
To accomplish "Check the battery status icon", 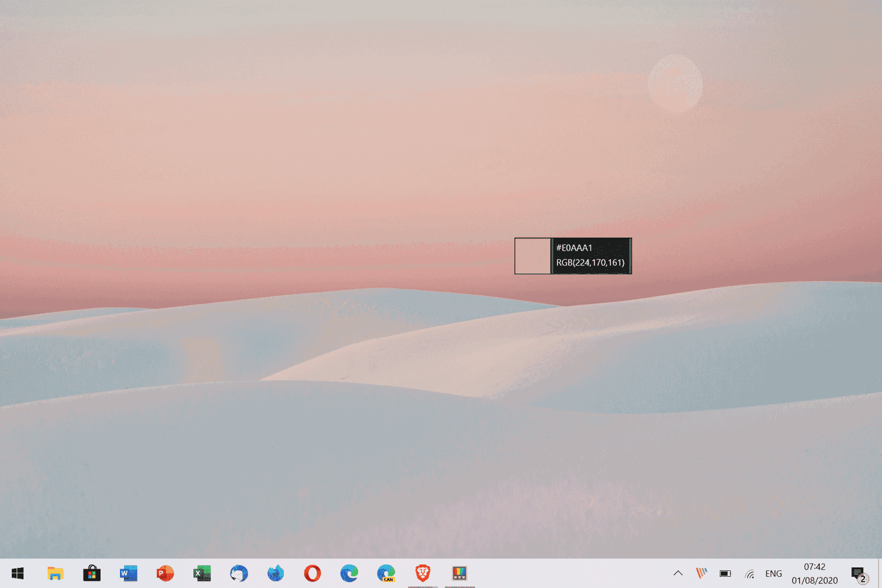I will click(726, 573).
